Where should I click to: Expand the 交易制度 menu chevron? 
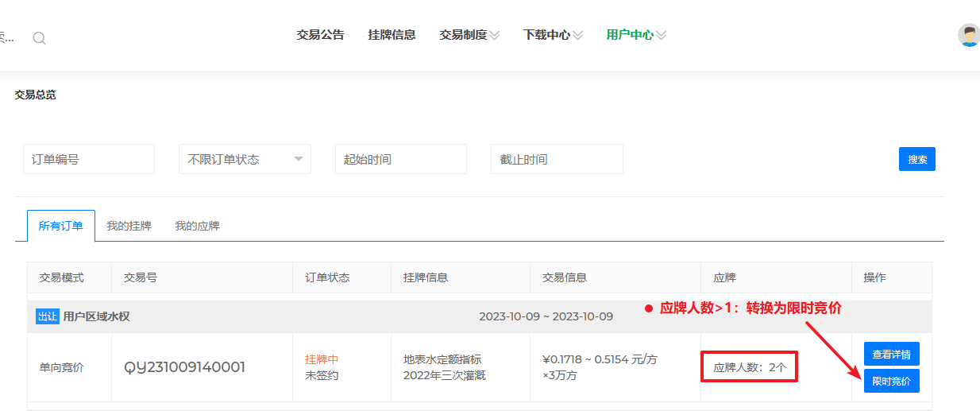[x=494, y=35]
